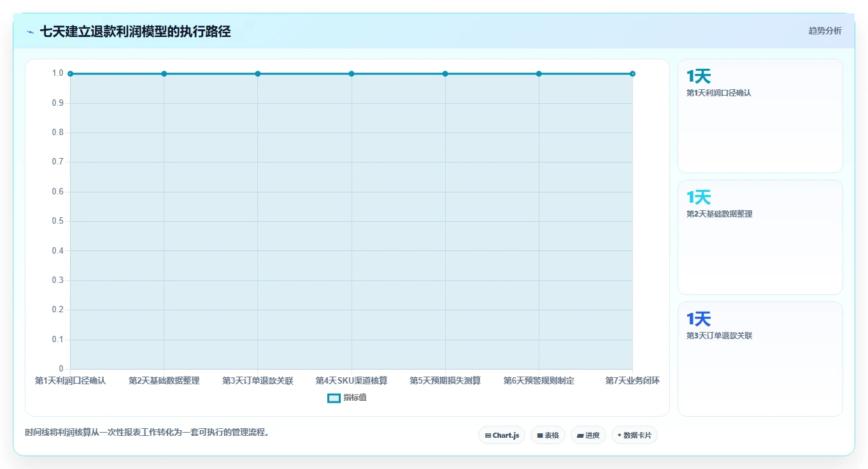
Task: Click x-axis label 第1天利润口径确认
Action: [70, 381]
